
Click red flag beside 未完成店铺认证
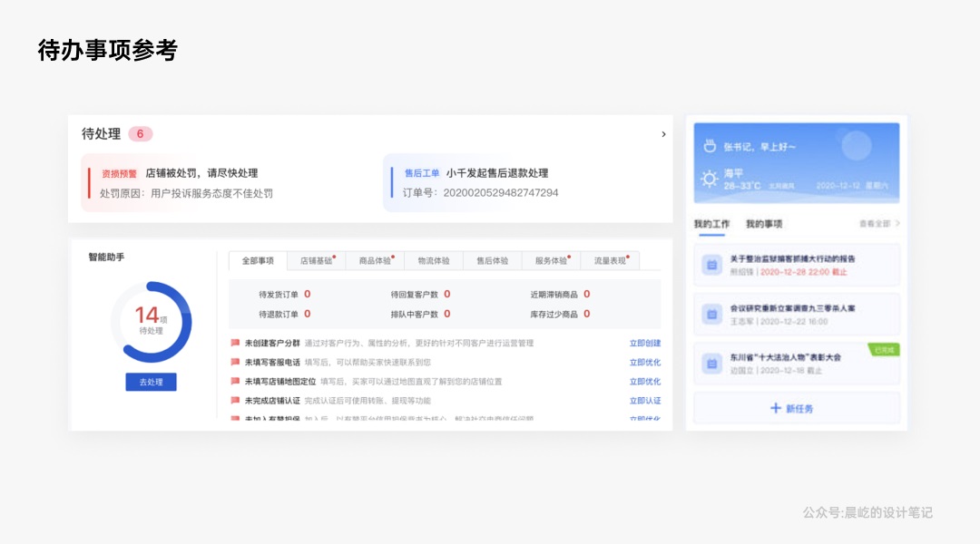(235, 401)
